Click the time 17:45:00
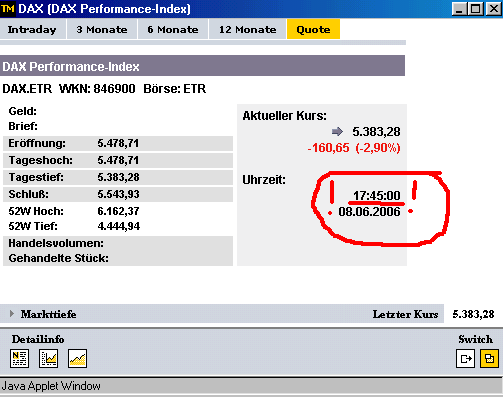503x397 pixels. click(x=377, y=196)
